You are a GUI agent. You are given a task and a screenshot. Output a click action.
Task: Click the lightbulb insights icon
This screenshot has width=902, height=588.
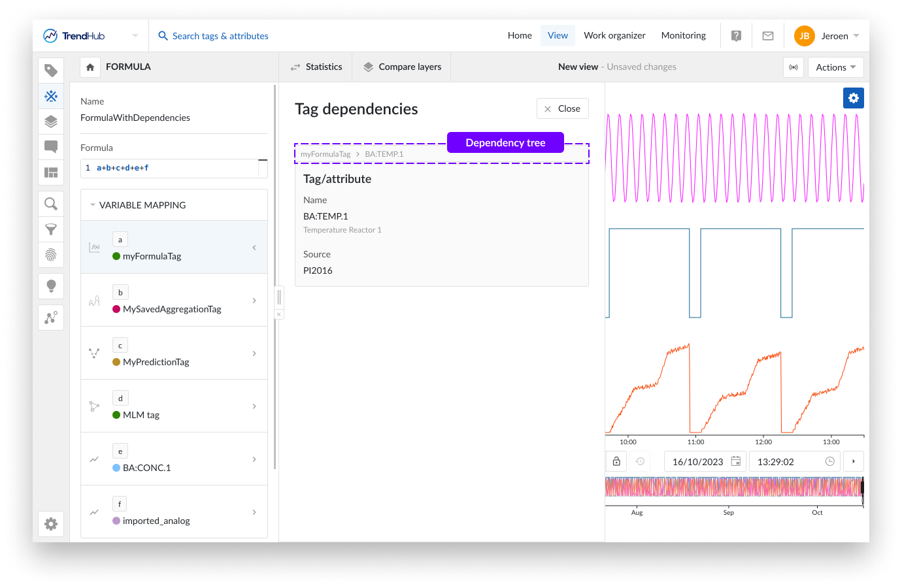51,286
